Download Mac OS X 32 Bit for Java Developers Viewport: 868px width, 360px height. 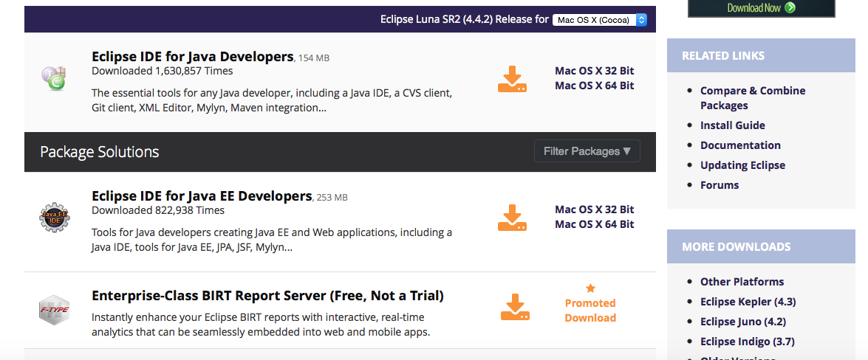595,71
